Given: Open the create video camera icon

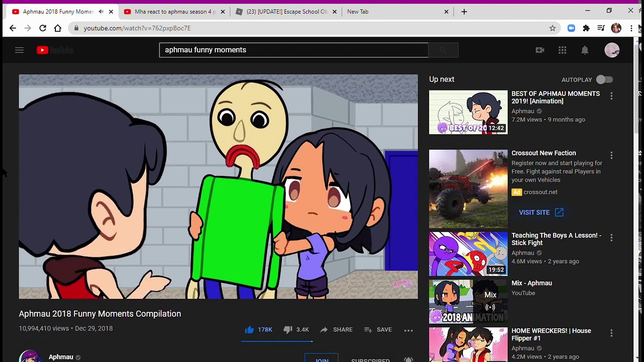Looking at the screenshot, I should click(540, 50).
